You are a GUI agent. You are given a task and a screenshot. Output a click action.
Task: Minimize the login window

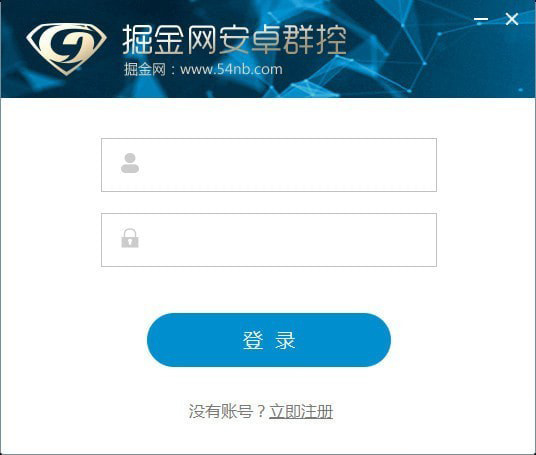tap(481, 19)
